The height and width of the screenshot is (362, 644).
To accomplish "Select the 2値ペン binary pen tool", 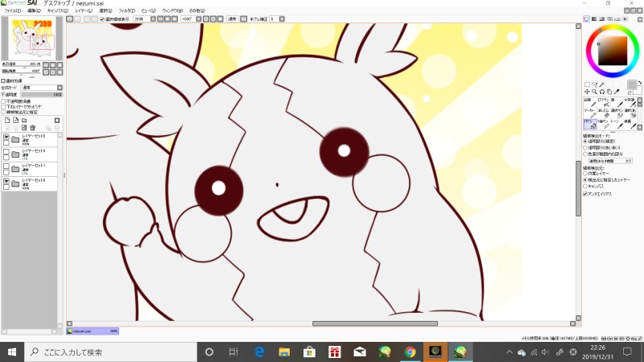I will click(x=603, y=124).
